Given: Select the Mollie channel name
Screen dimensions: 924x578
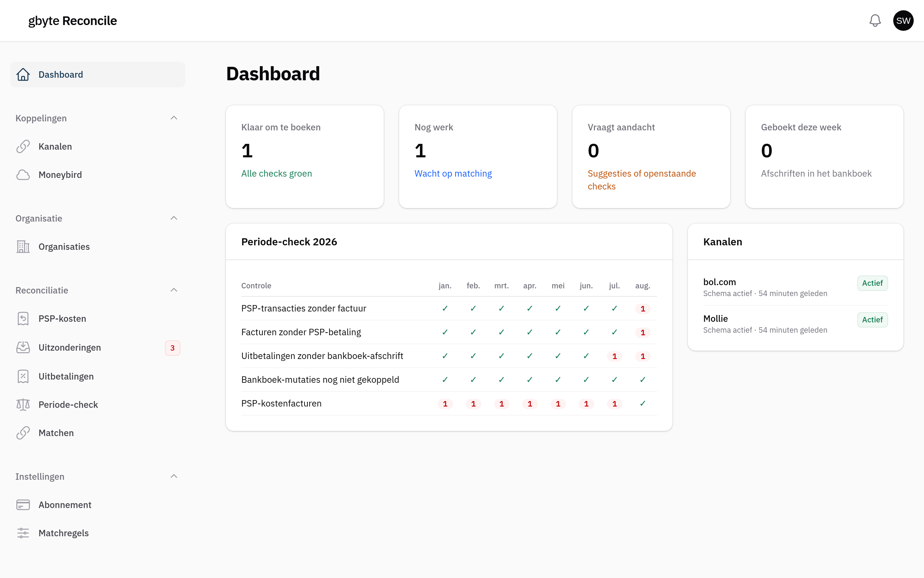Looking at the screenshot, I should 715,319.
